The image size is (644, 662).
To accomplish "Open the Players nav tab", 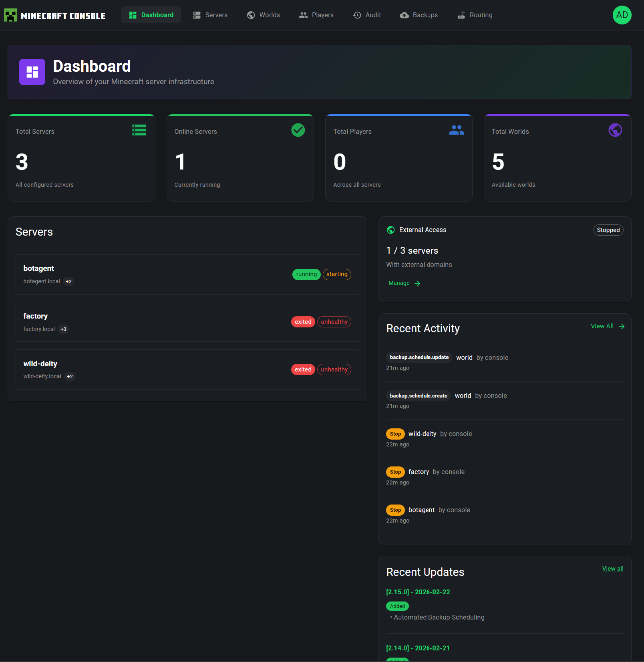I will click(316, 15).
